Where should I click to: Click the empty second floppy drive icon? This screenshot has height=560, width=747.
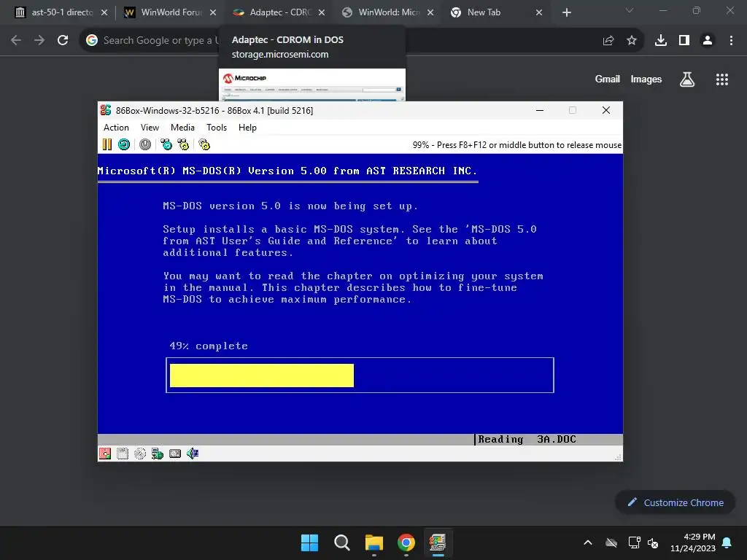[123, 454]
